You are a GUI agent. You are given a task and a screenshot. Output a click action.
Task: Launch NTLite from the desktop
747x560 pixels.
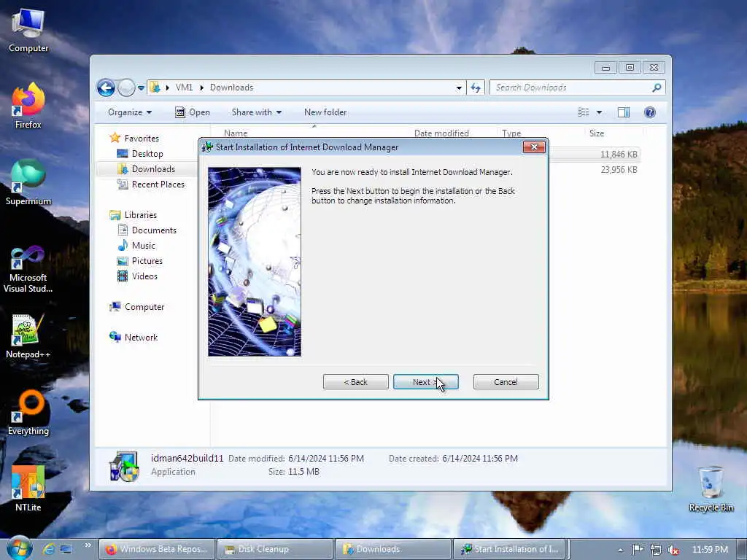(28, 489)
